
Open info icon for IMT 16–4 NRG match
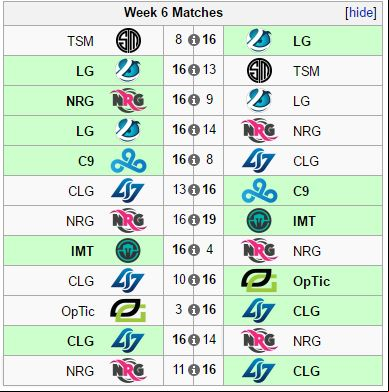[194, 250]
